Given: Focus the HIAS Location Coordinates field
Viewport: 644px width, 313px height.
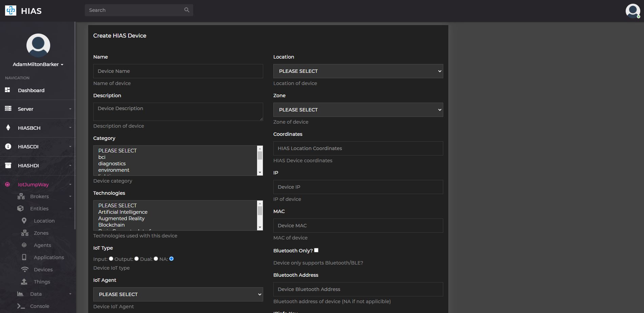Looking at the screenshot, I should point(358,148).
